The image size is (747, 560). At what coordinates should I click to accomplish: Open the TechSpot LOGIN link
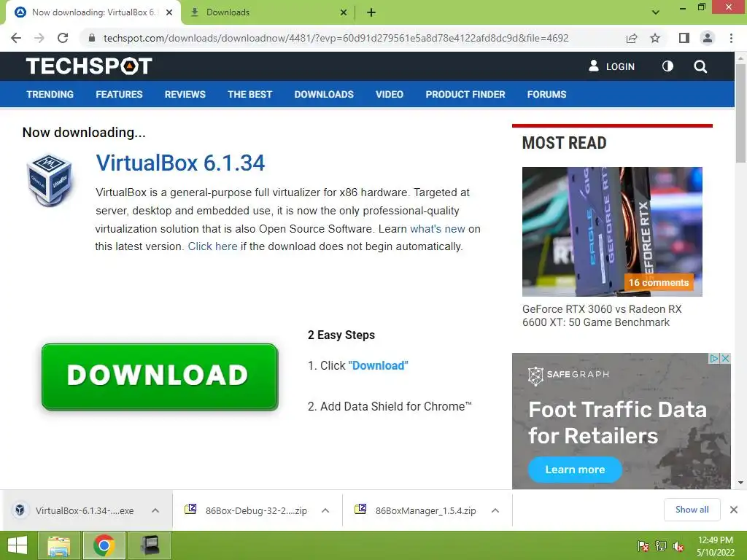pos(612,66)
